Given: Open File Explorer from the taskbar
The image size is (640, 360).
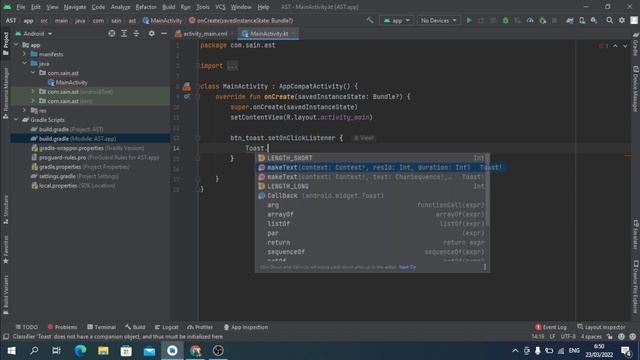Looking at the screenshot, I should pyautogui.click(x=103, y=351).
